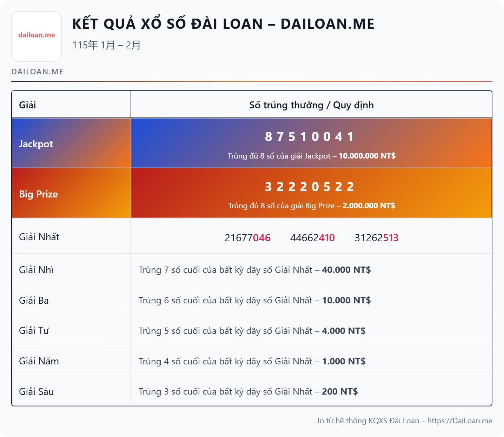The image size is (504, 437).
Task: Click the Giải Tư 4.000 NT$ rule
Action: click(x=252, y=331)
